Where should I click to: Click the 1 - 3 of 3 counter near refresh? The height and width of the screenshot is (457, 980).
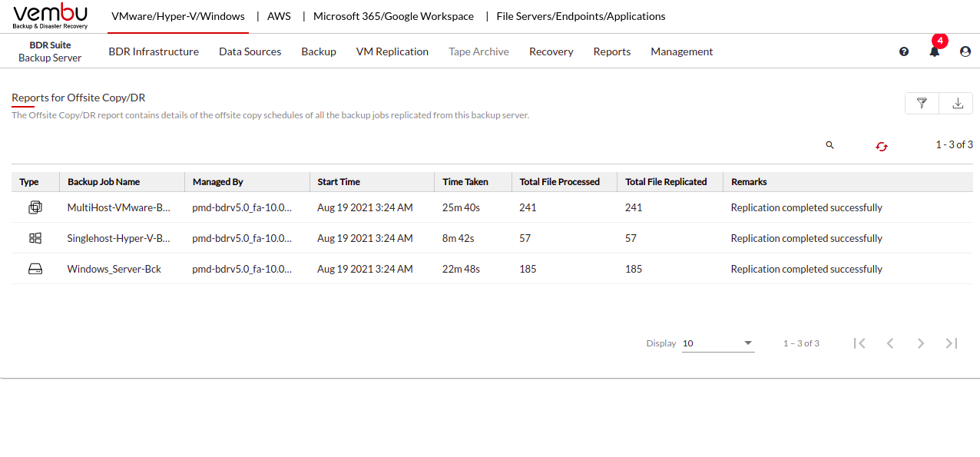pos(954,144)
